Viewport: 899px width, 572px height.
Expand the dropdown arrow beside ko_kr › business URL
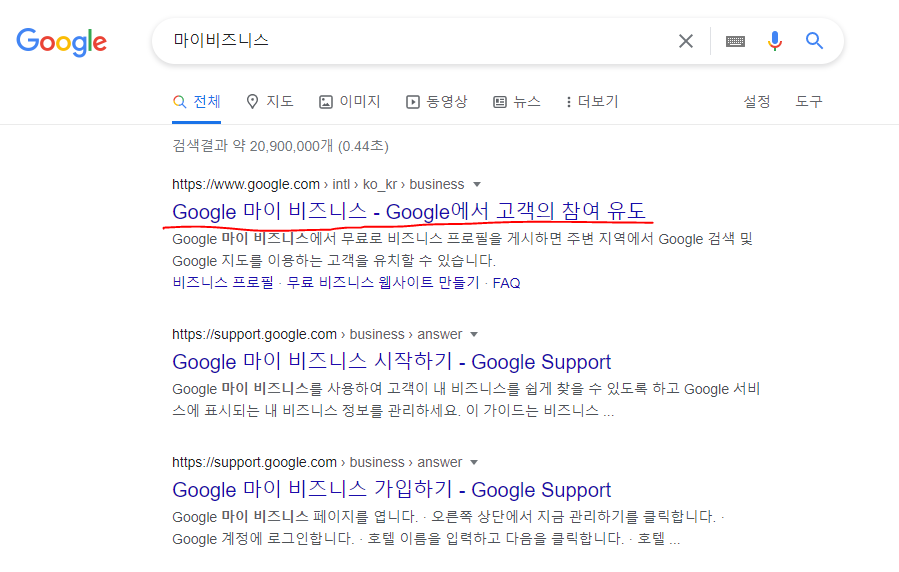click(476, 185)
